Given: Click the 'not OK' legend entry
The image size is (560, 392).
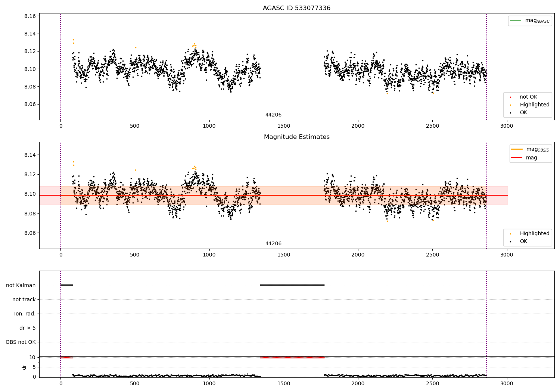Looking at the screenshot, I should coord(528,97).
